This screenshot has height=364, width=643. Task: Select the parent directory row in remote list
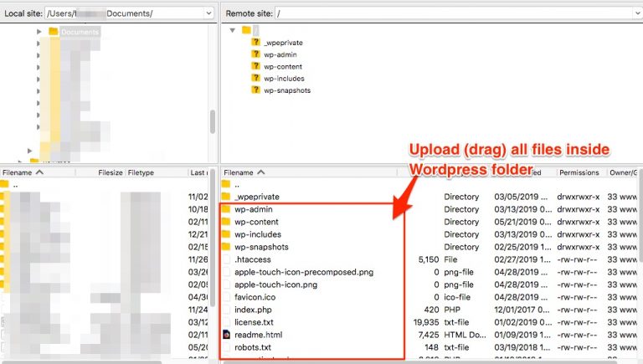point(430,184)
